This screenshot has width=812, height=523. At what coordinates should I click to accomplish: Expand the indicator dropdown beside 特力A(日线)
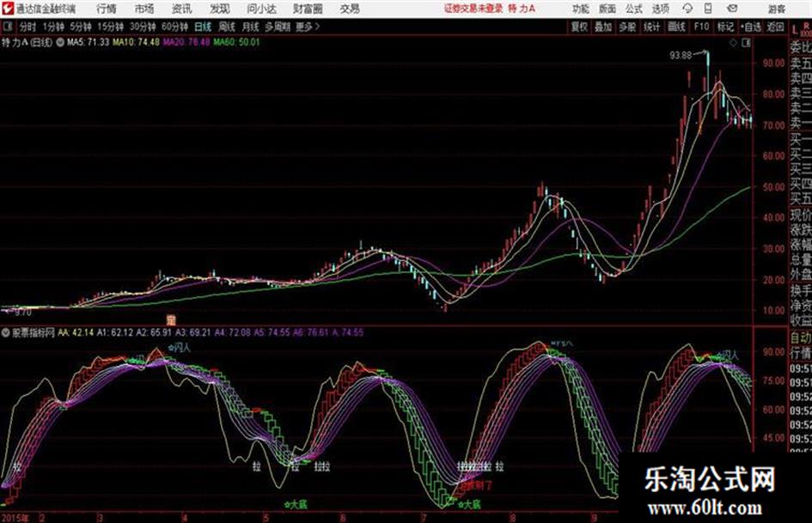(x=60, y=42)
